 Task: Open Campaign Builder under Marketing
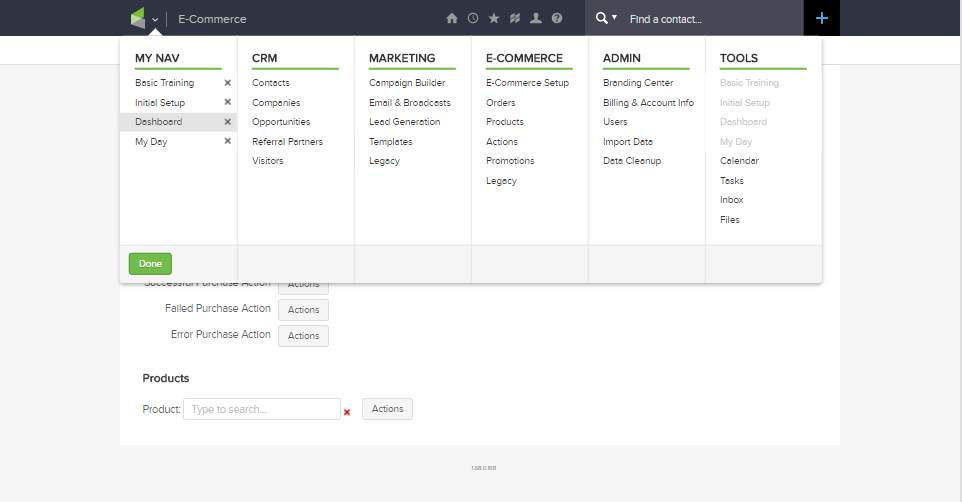click(x=407, y=83)
